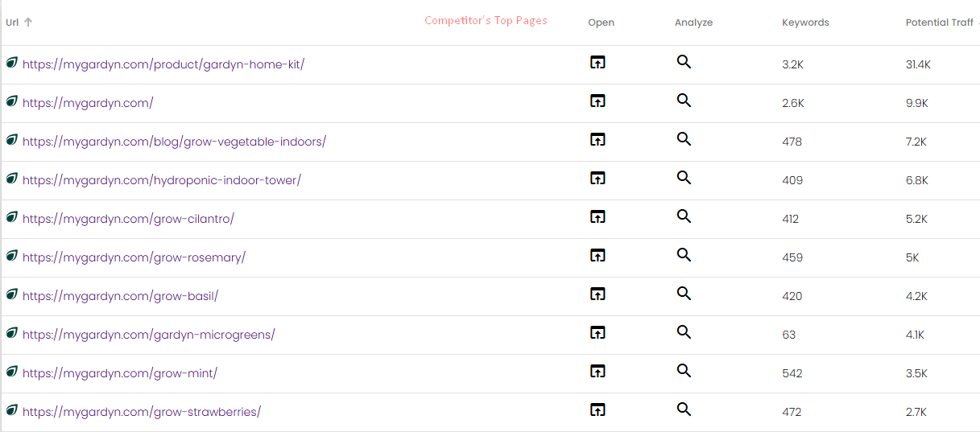Sort by the Url column header
This screenshot has width=980, height=432.
13,23
